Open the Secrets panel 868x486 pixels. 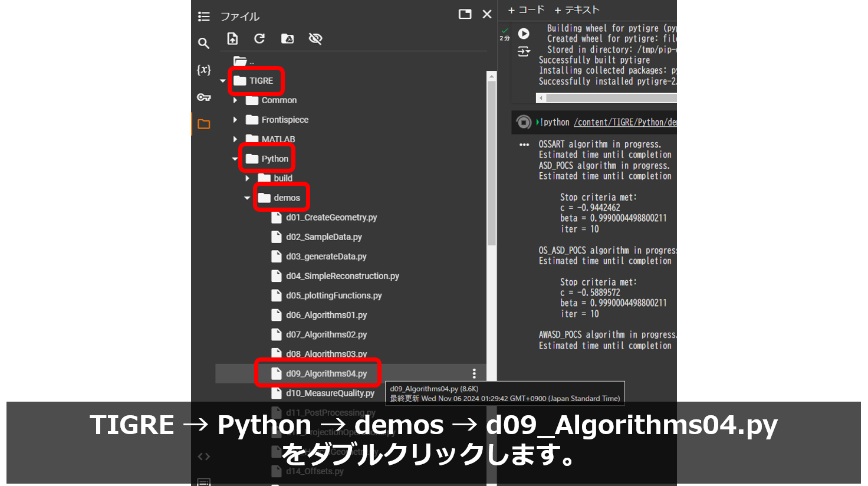(x=203, y=97)
